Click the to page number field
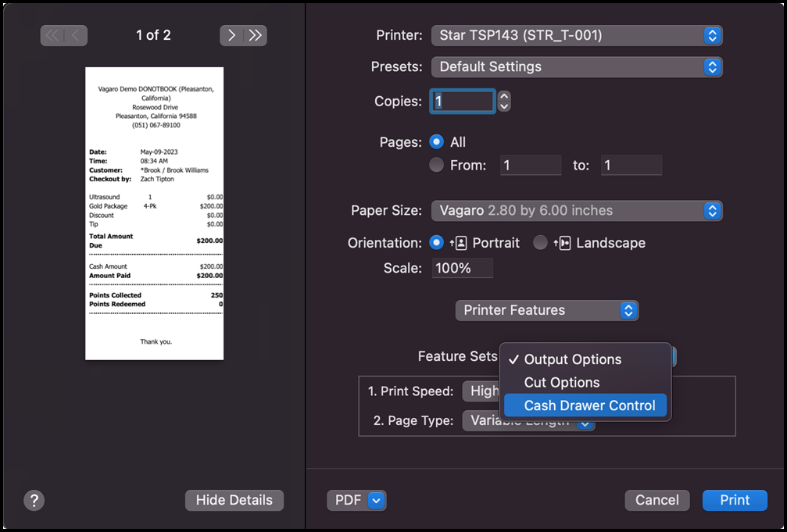Viewport: 787px width, 532px height. [x=631, y=165]
